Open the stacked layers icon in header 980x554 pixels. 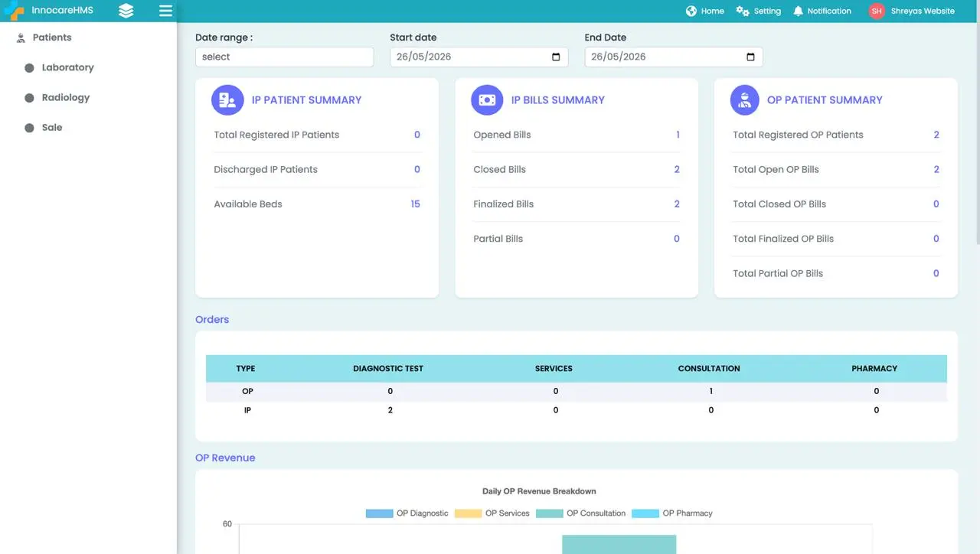click(x=126, y=11)
